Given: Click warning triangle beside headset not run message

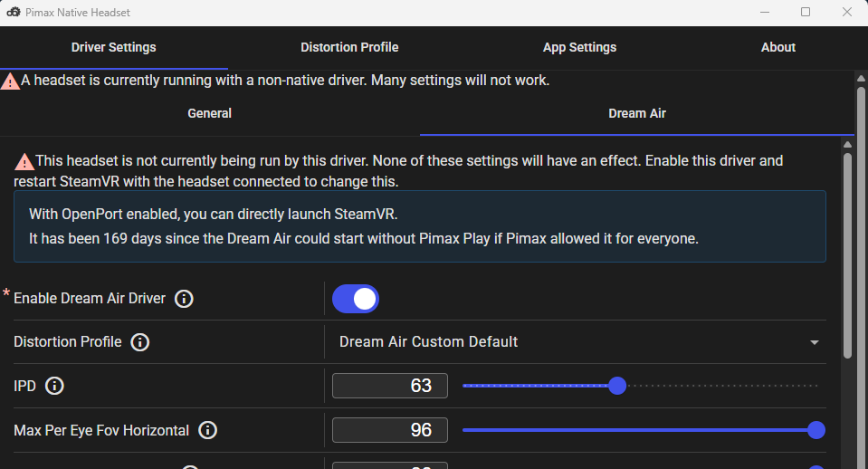Looking at the screenshot, I should coord(24,162).
